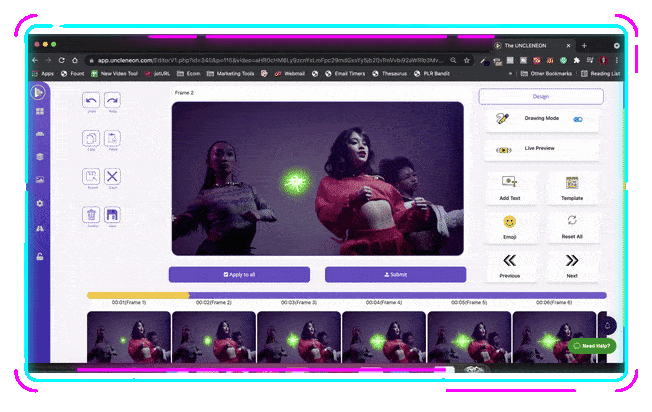Viewport: 652px width, 412px height.
Task: Open the settings gear in sidebar
Action: (x=40, y=203)
